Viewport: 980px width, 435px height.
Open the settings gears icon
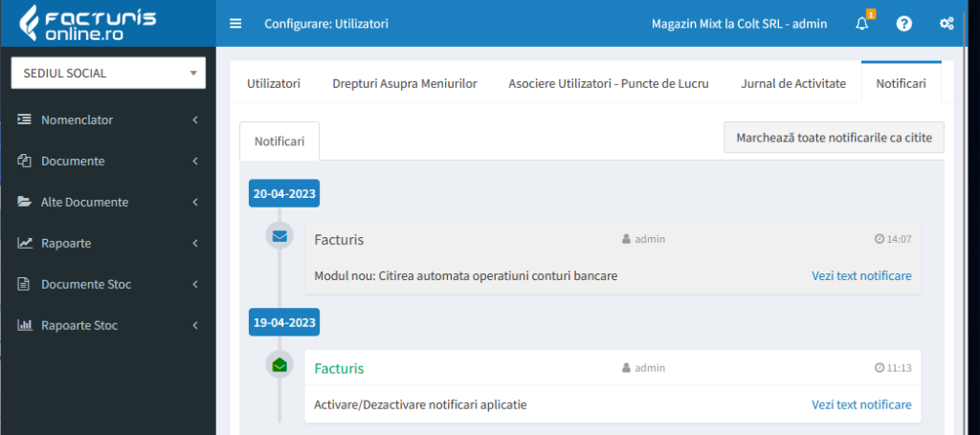947,24
